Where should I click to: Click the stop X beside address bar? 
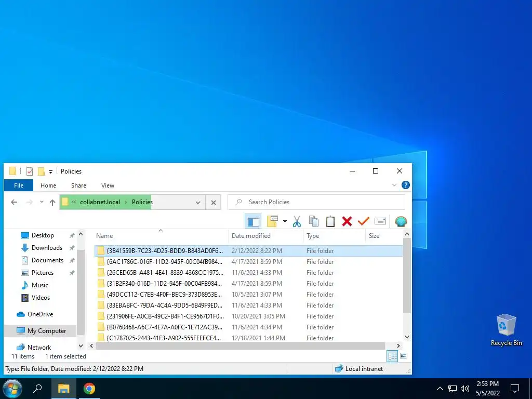point(214,203)
